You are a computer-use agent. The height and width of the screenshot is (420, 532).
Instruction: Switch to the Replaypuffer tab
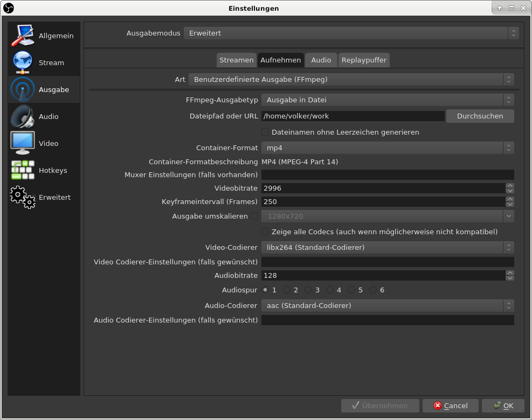364,60
